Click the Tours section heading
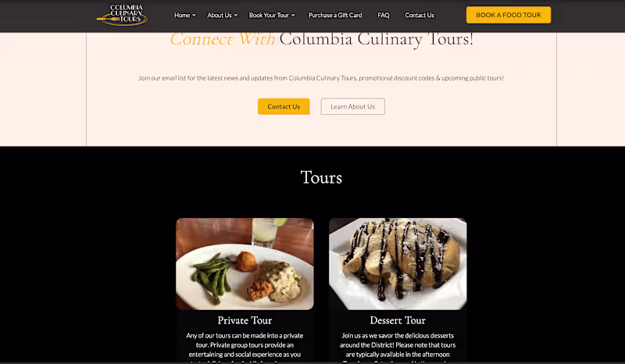625x364 pixels. click(321, 177)
